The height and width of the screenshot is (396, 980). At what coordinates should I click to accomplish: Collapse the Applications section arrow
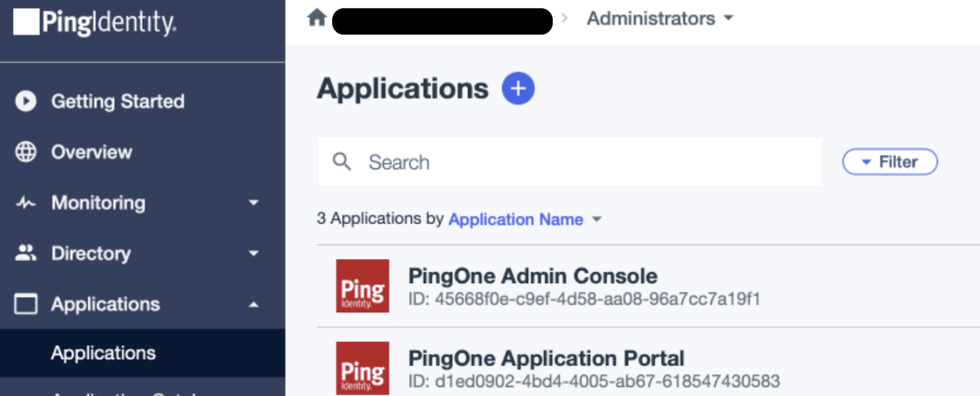(254, 305)
